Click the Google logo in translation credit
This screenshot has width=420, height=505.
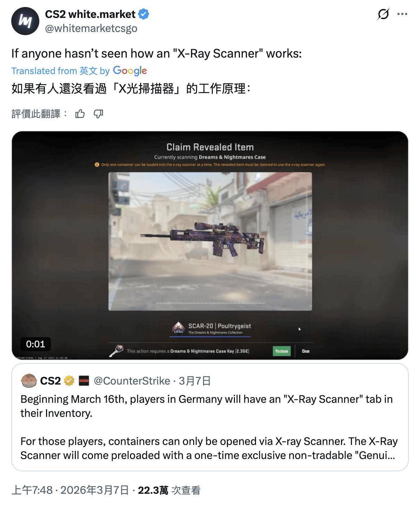coord(130,71)
